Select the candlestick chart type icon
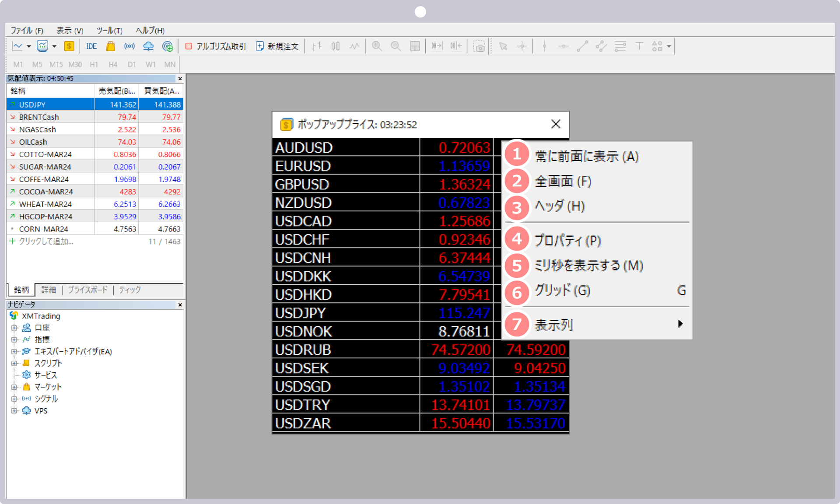 [336, 46]
